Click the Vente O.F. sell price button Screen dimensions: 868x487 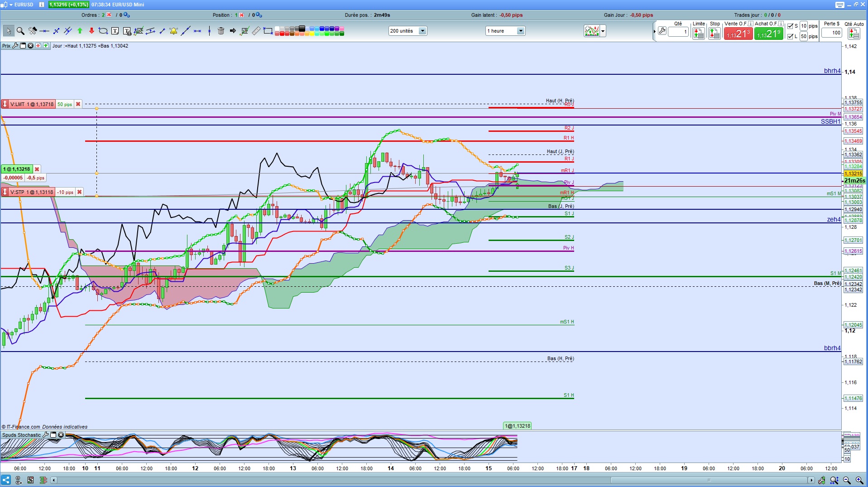pyautogui.click(x=738, y=34)
